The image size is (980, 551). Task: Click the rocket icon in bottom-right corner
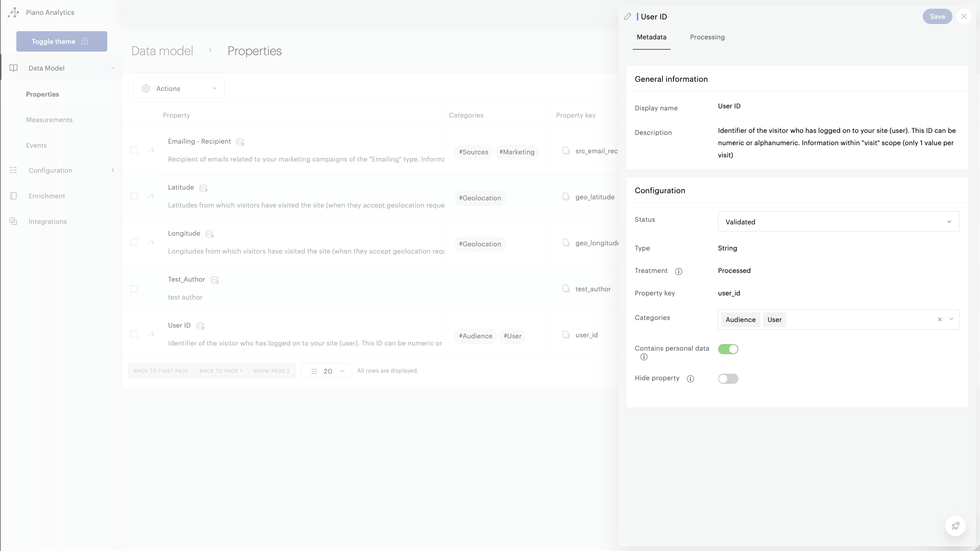pyautogui.click(x=955, y=526)
